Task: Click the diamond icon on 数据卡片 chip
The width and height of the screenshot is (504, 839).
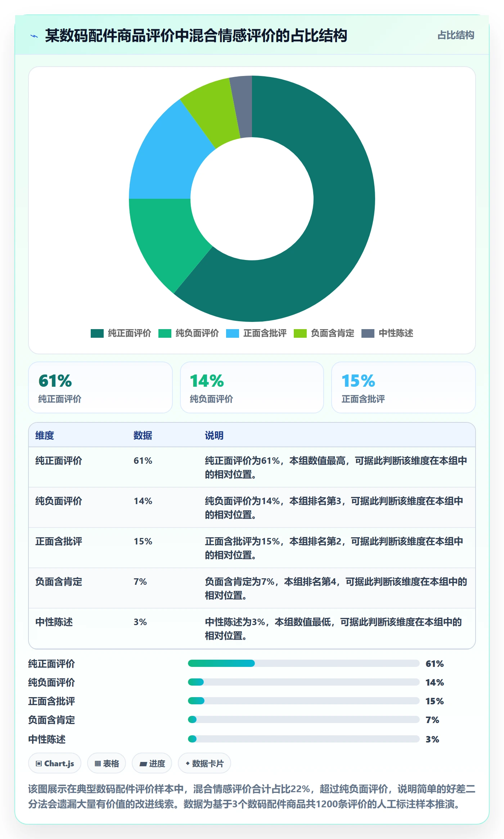Action: pyautogui.click(x=188, y=763)
